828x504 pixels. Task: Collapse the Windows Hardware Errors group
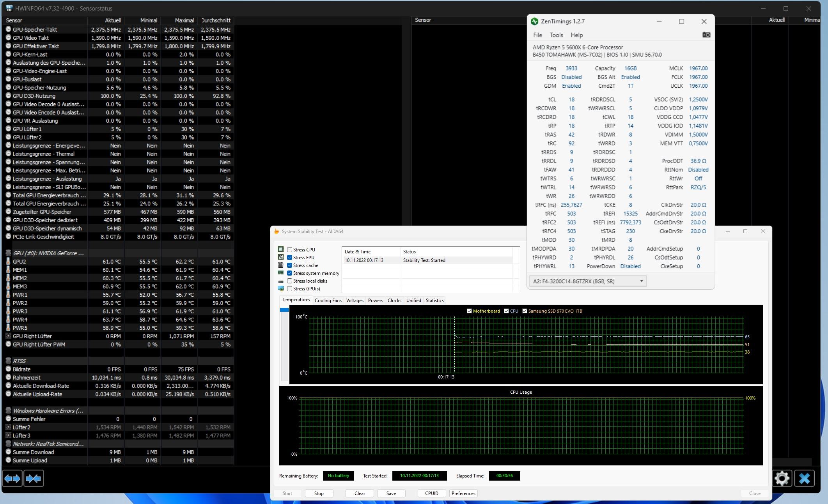pos(8,410)
